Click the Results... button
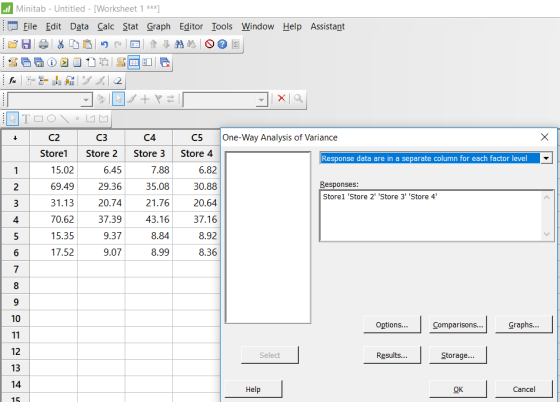The image size is (560, 402). [x=392, y=355]
